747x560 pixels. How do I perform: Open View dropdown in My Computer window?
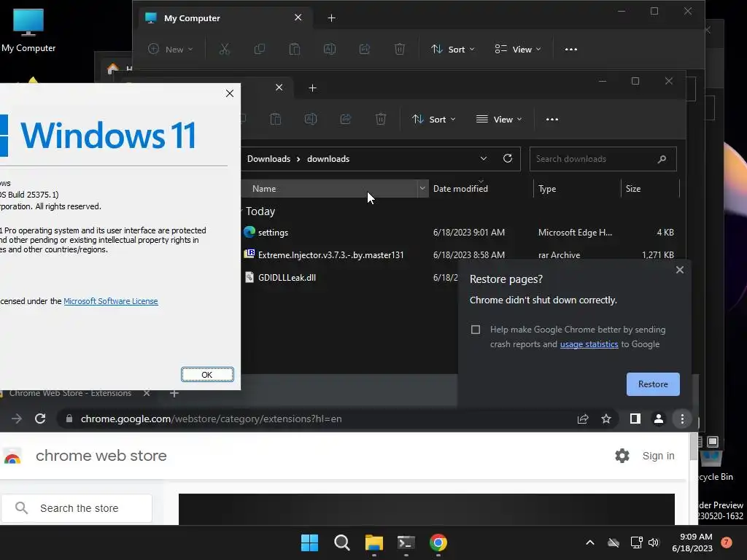point(518,49)
